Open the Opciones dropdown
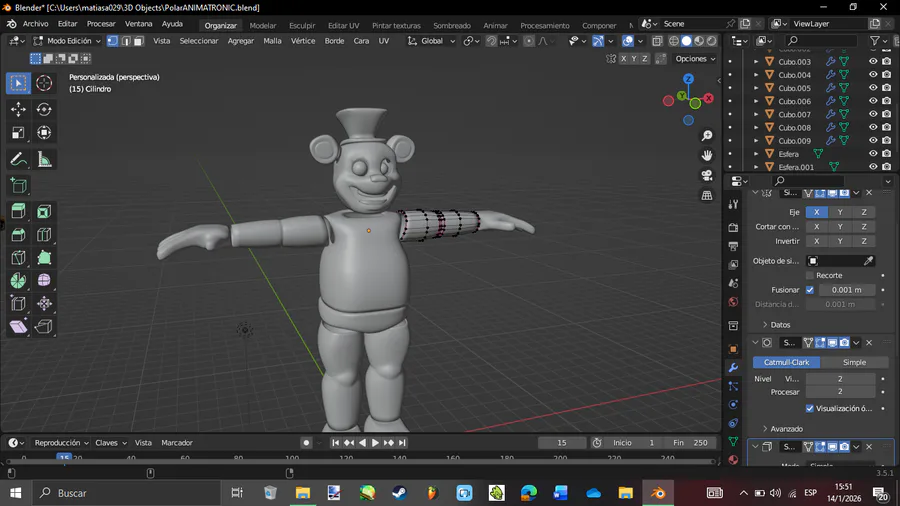This screenshot has height=506, width=900. click(695, 59)
